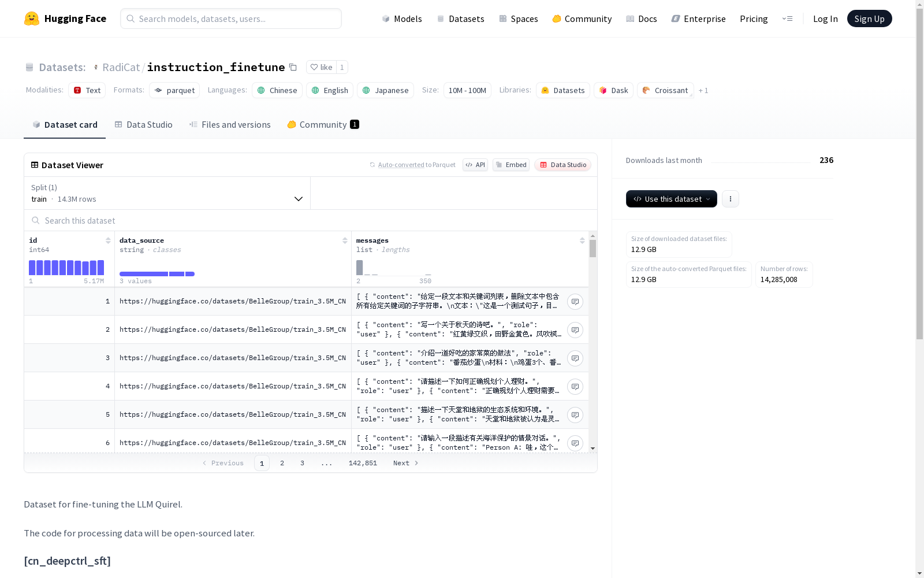Click the main search models input

(231, 18)
